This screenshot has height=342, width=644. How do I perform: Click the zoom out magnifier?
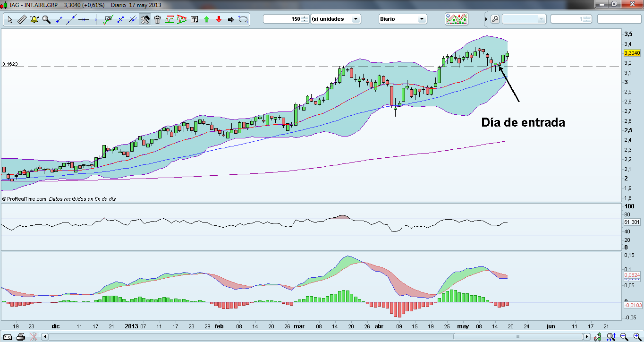(x=624, y=337)
